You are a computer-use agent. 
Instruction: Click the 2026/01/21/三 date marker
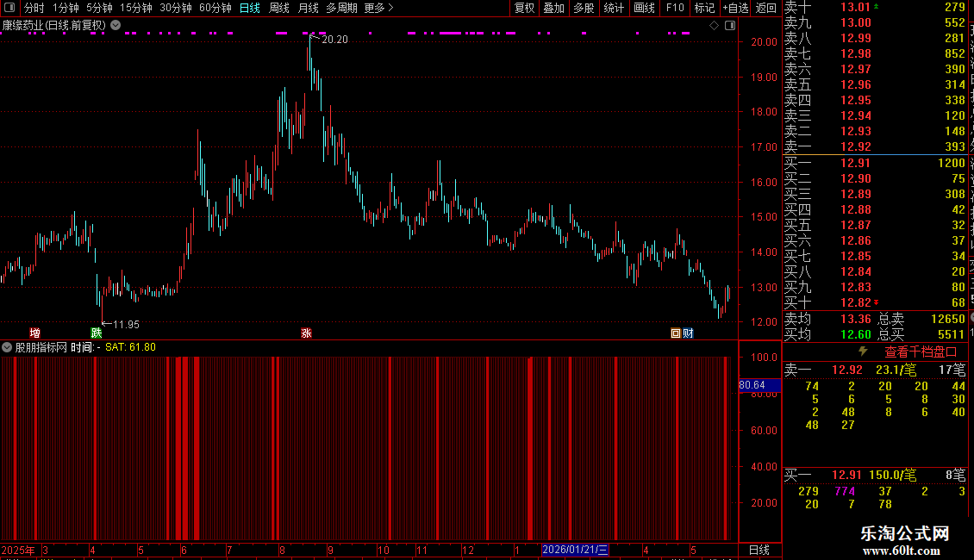click(x=575, y=550)
